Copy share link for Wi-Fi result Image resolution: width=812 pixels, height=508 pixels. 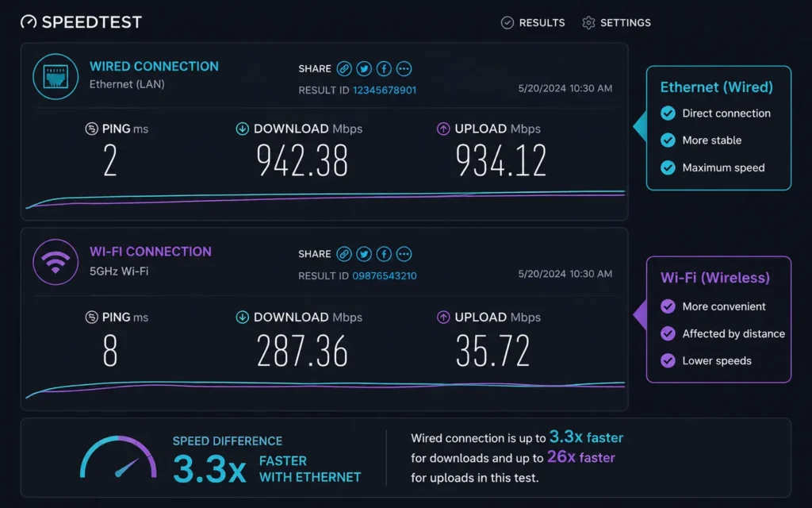click(x=344, y=254)
